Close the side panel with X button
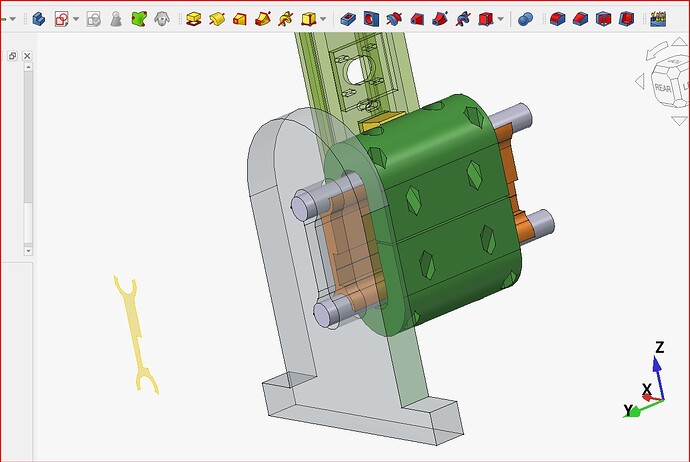This screenshot has height=462, width=690. [27, 56]
